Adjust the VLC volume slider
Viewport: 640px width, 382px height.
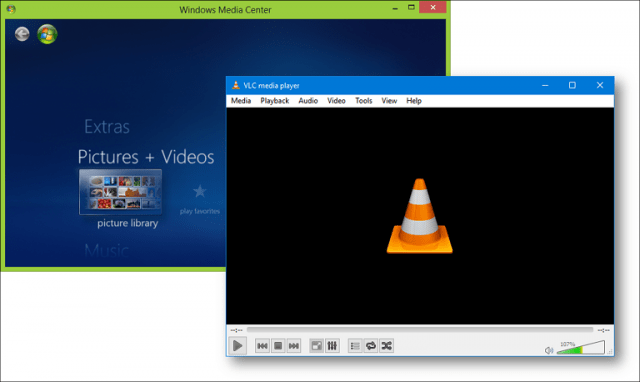580,347
